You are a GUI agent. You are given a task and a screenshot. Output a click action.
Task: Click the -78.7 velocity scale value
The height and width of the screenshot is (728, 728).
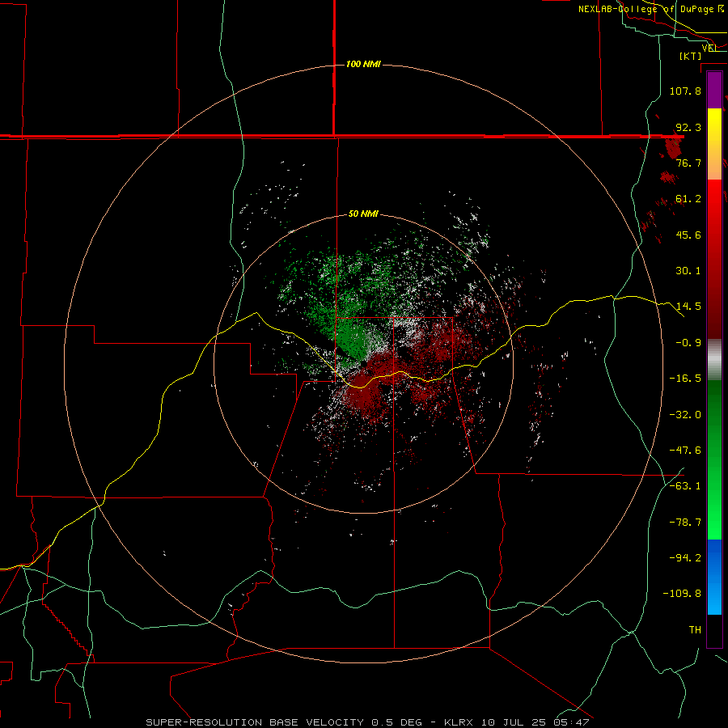(x=685, y=523)
